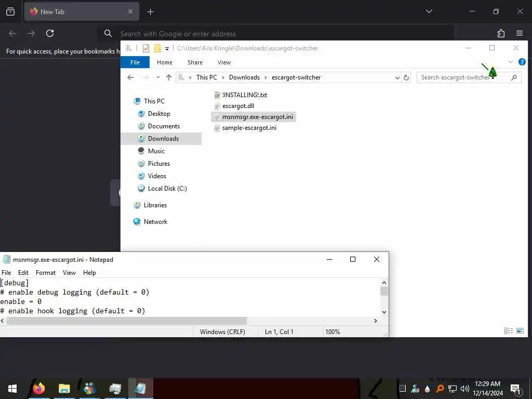The height and width of the screenshot is (399, 532).
Task: Click Firefox address bar search field
Action: coord(275,34)
